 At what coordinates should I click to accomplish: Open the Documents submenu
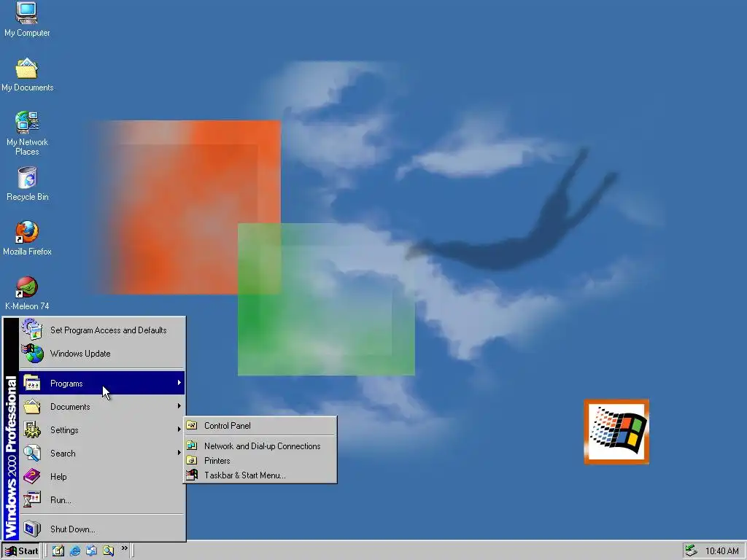coord(102,407)
